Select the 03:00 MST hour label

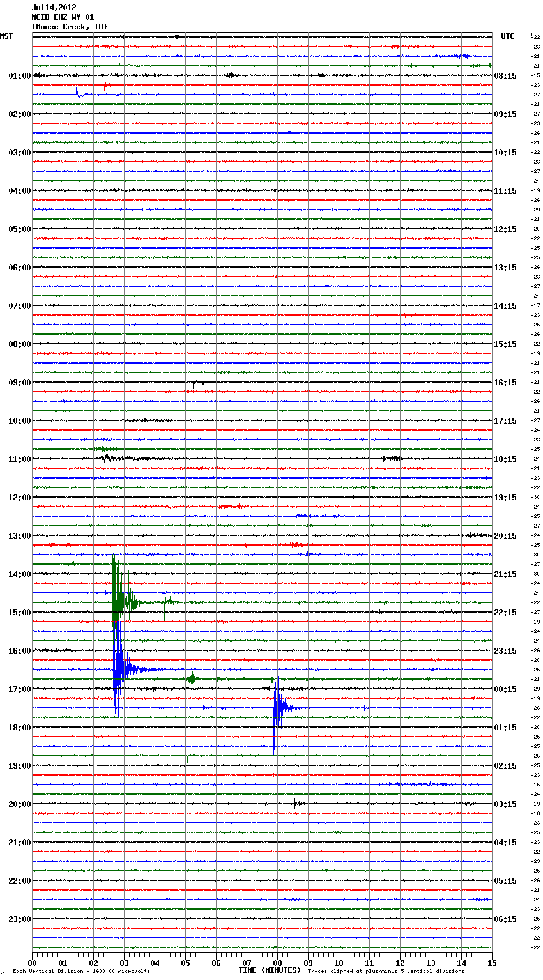tap(20, 153)
